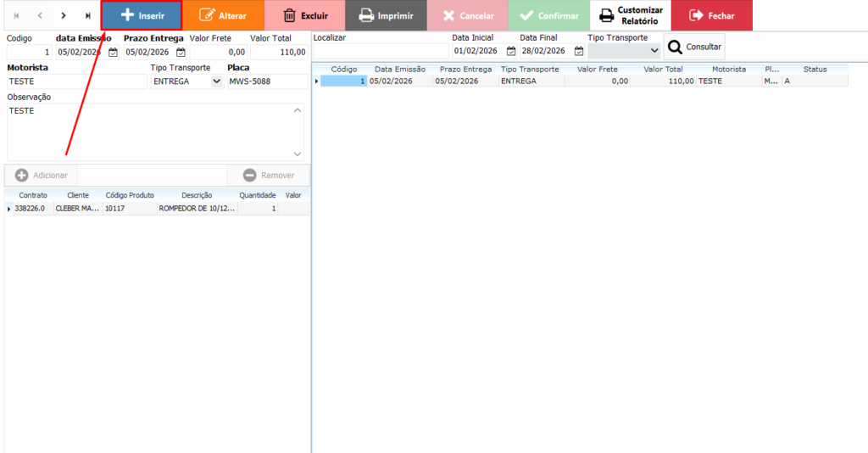Viewport: 868px width, 453px height.
Task: Open calendar picker for Data Inicial
Action: (511, 51)
